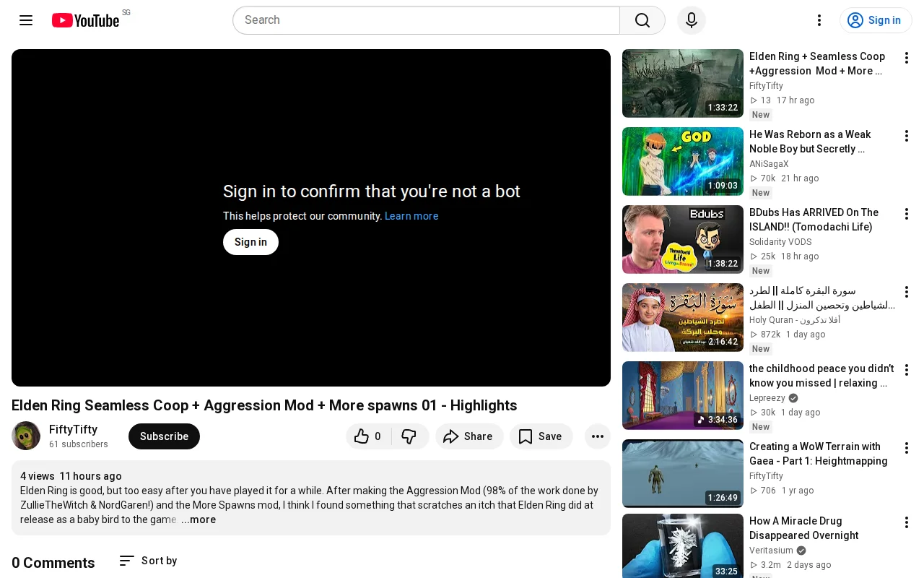
Task: Click the Sign in button in header
Action: 876,20
